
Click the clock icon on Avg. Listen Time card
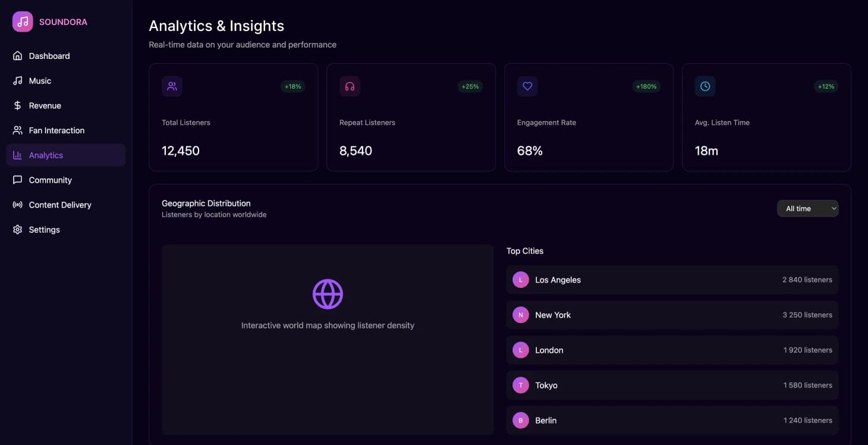pos(705,86)
